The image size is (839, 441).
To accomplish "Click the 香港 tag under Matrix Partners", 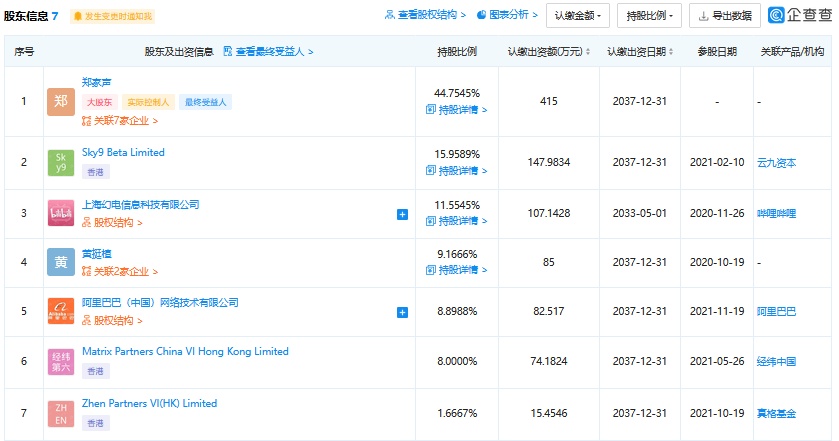I will pyautogui.click(x=95, y=371).
